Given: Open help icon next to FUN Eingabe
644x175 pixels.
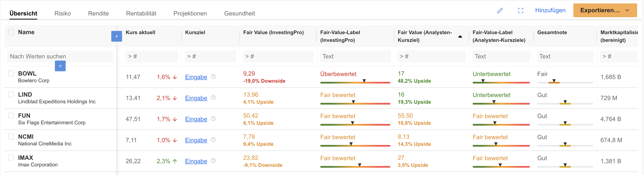Looking at the screenshot, I should [213, 119].
